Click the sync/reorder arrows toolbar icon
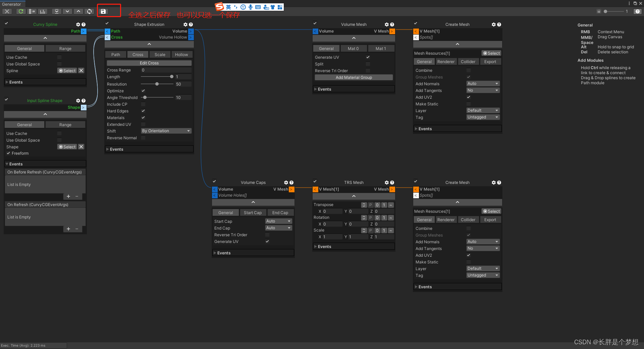The width and height of the screenshot is (644, 349). 89,11
